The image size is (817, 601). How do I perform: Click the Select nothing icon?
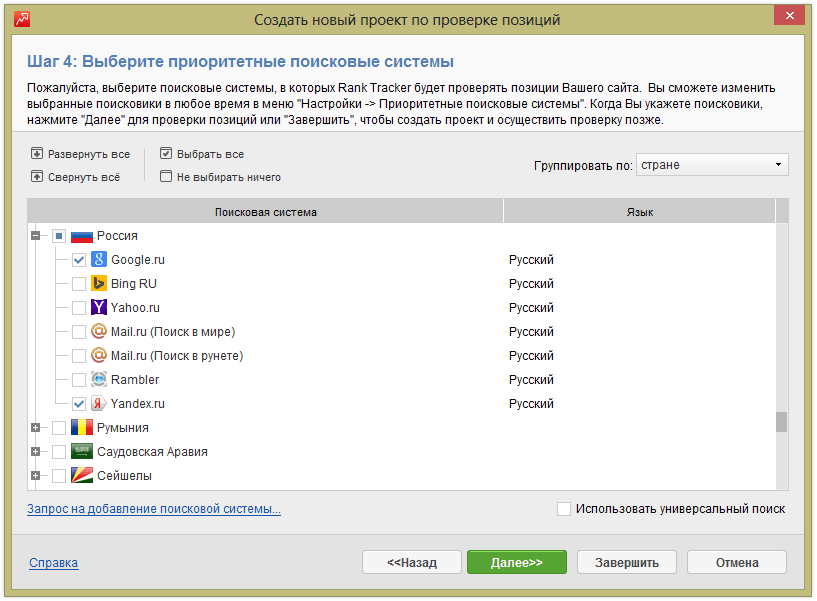point(166,176)
